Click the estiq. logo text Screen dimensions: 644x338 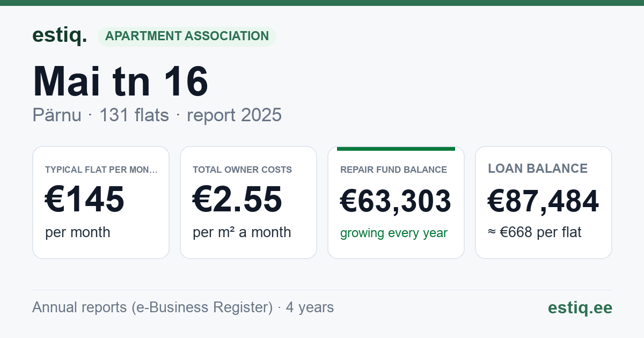click(x=60, y=35)
